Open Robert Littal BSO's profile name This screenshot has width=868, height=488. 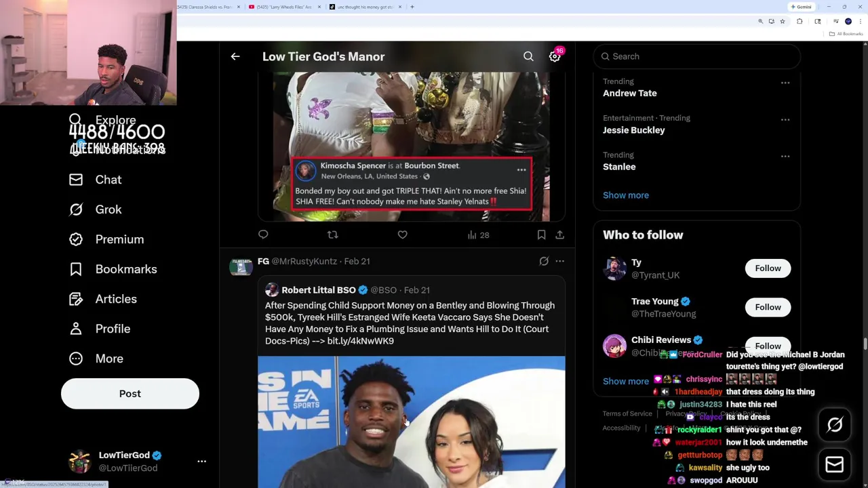[319, 290]
